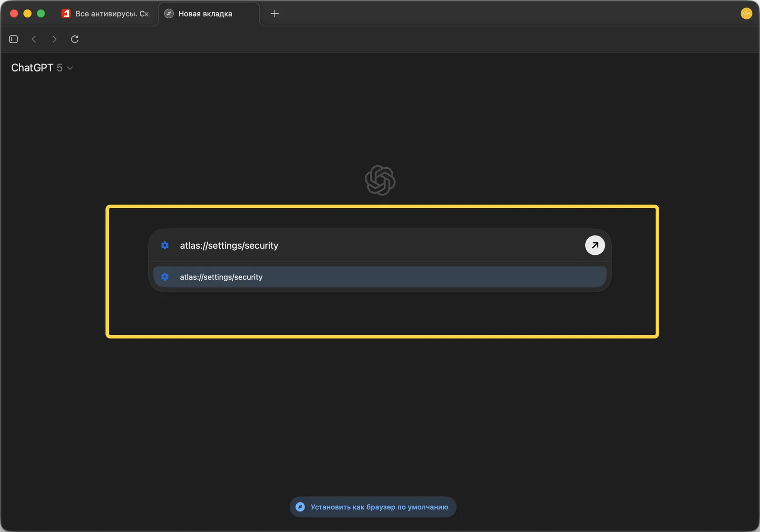The image size is (760, 532).
Task: Choose the atlas://settings/security suggestion
Action: pyautogui.click(x=380, y=277)
